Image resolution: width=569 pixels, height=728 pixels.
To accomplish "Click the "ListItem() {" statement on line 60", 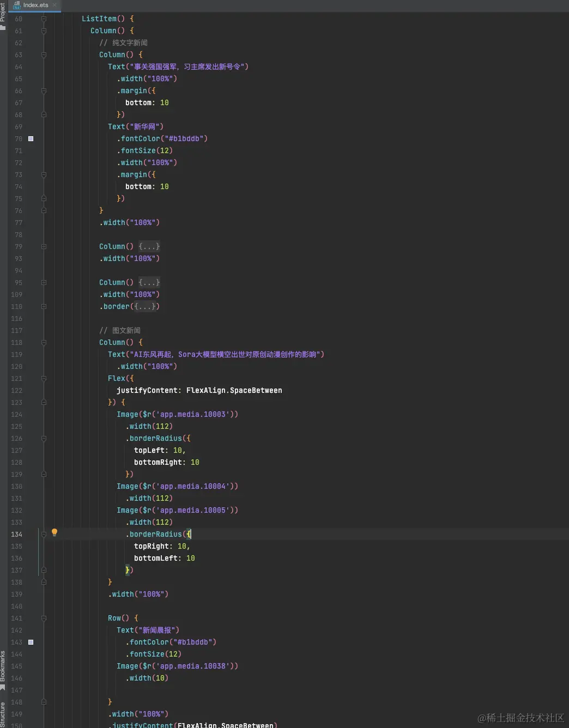I will click(x=108, y=19).
